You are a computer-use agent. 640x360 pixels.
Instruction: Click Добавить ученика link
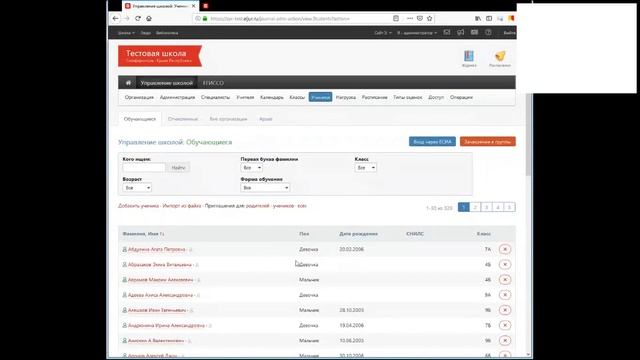tap(138, 206)
